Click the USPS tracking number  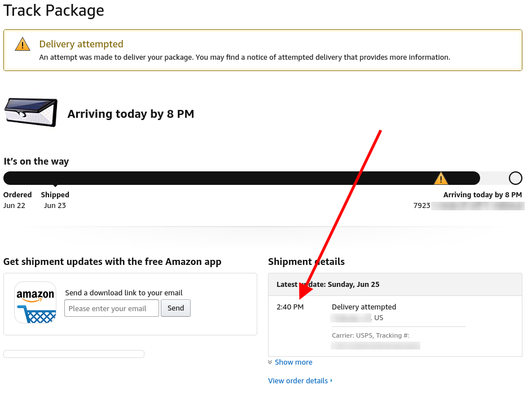coord(374,345)
